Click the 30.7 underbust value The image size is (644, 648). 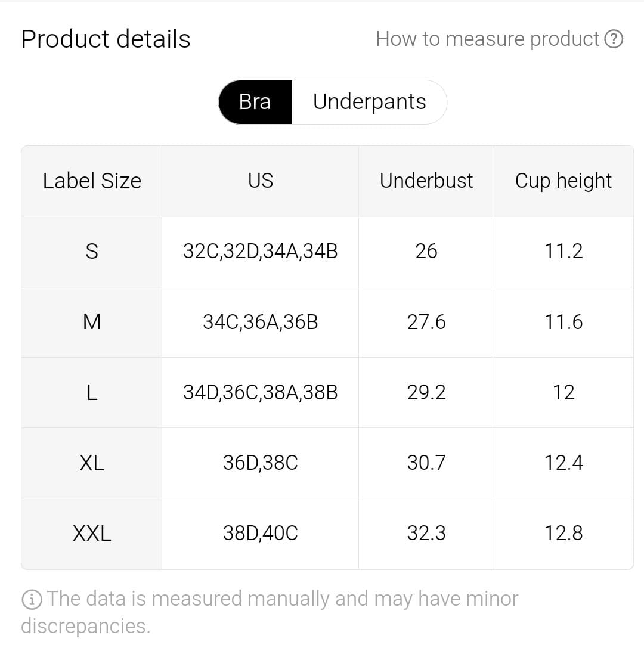pyautogui.click(x=426, y=463)
